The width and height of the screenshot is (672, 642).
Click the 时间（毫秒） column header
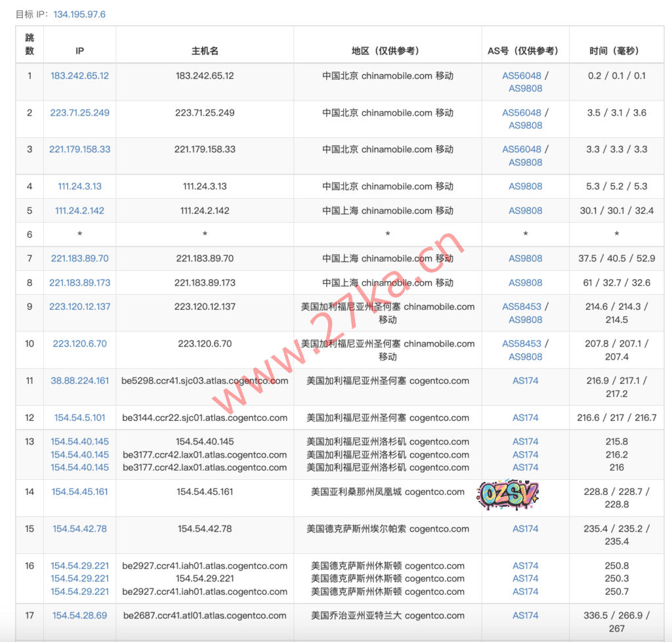pos(616,51)
